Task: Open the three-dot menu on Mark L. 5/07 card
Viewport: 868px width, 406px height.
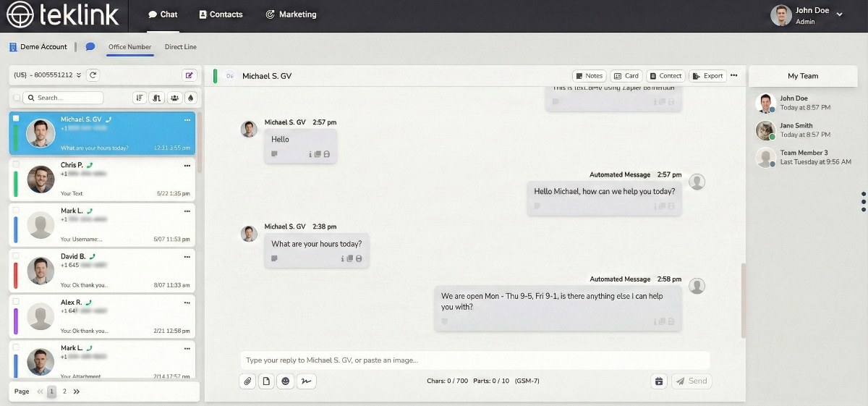Action: pyautogui.click(x=187, y=211)
